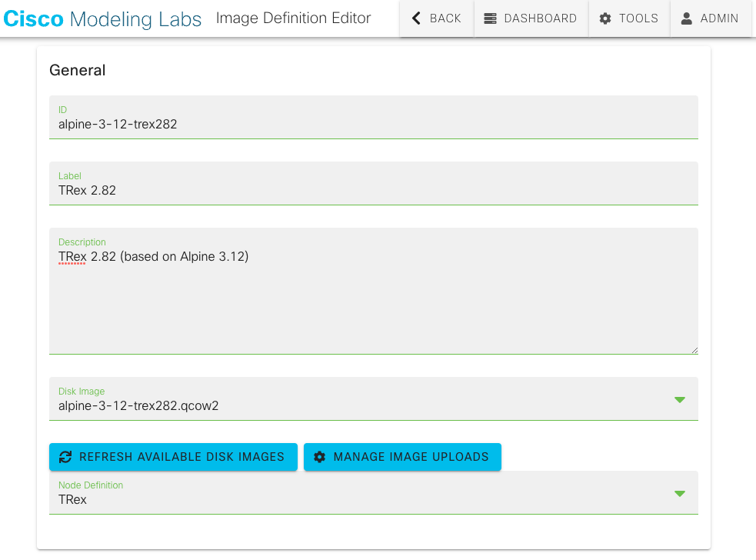Click inside the Description text area
This screenshot has width=756, height=560.
coord(374,292)
